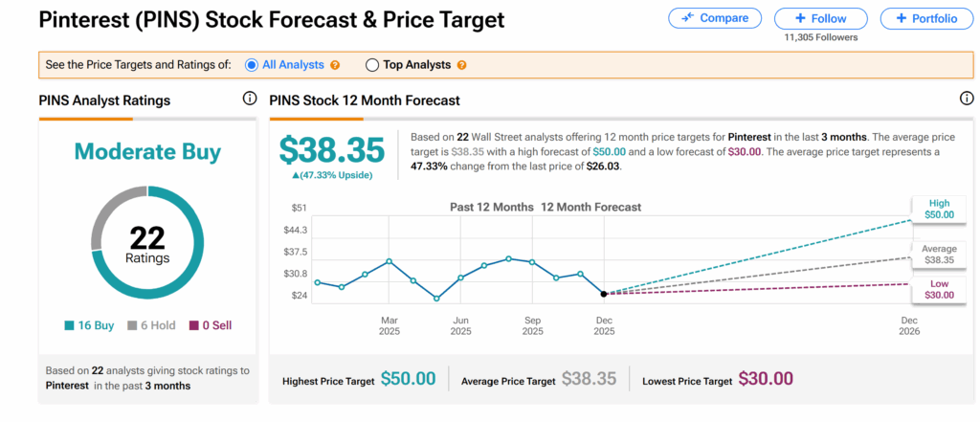Screen dimensions: 980x422
Task: Click the info icon in Analyst Ratings panel
Action: coord(250,99)
